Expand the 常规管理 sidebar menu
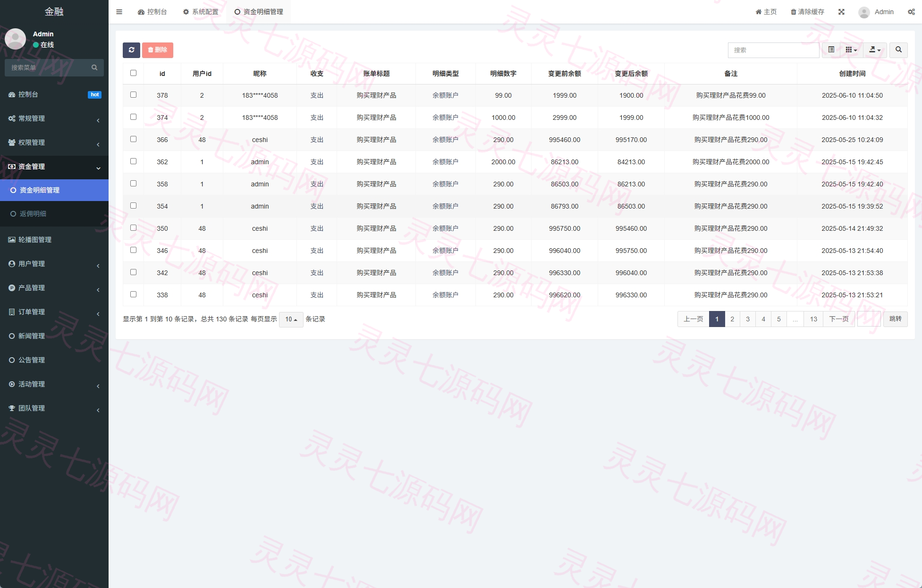 pyautogui.click(x=54, y=118)
